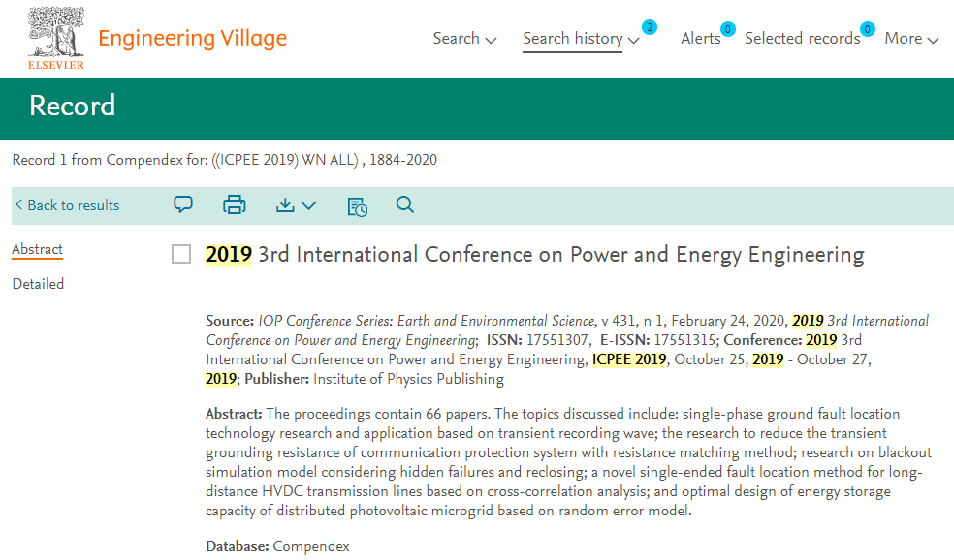This screenshot has height=560, width=954.
Task: Open Selected records
Action: pyautogui.click(x=802, y=39)
